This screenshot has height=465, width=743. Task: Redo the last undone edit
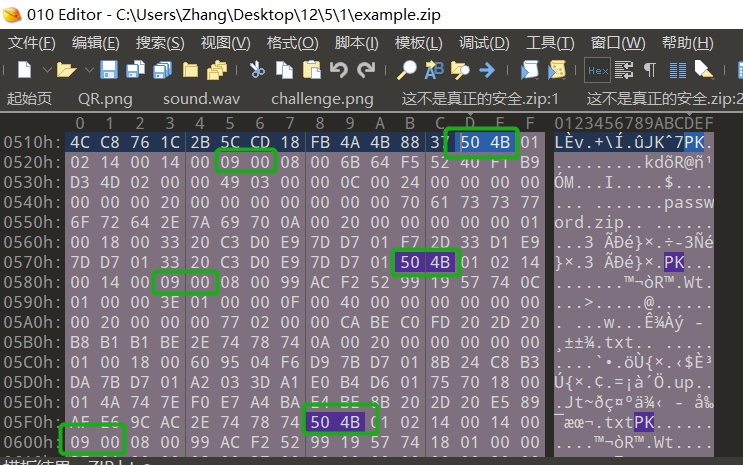(x=366, y=70)
